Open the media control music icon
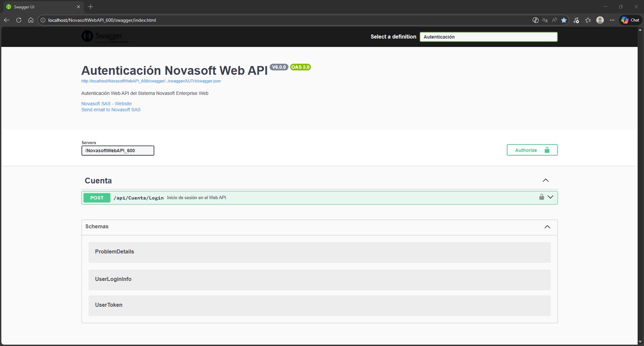This screenshot has height=346, width=644. (576, 20)
